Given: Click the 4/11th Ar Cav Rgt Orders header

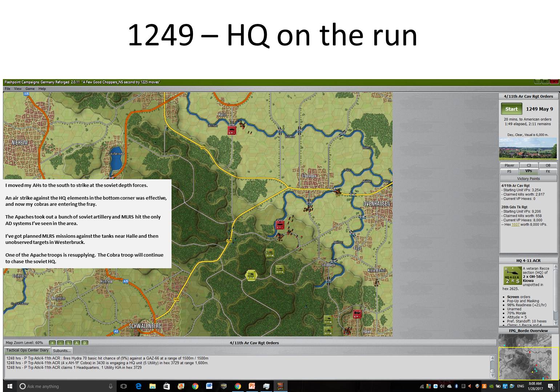Looking at the screenshot, I should [528, 96].
